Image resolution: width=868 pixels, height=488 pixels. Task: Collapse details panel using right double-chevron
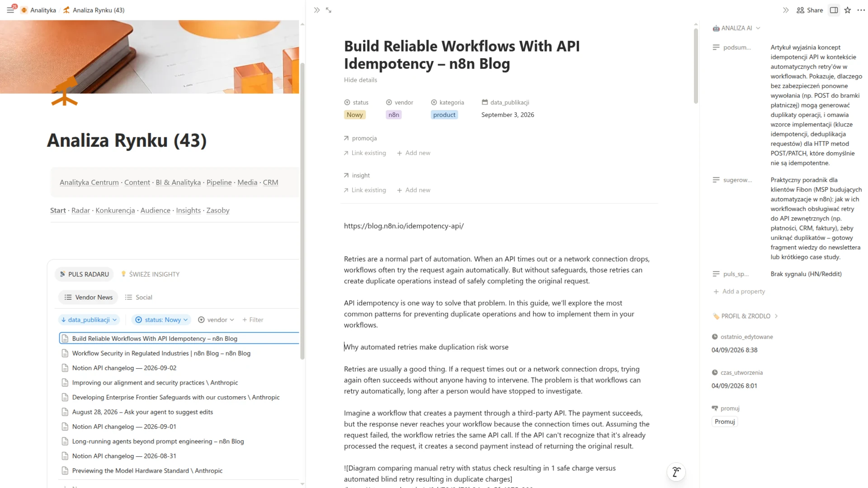click(x=786, y=10)
